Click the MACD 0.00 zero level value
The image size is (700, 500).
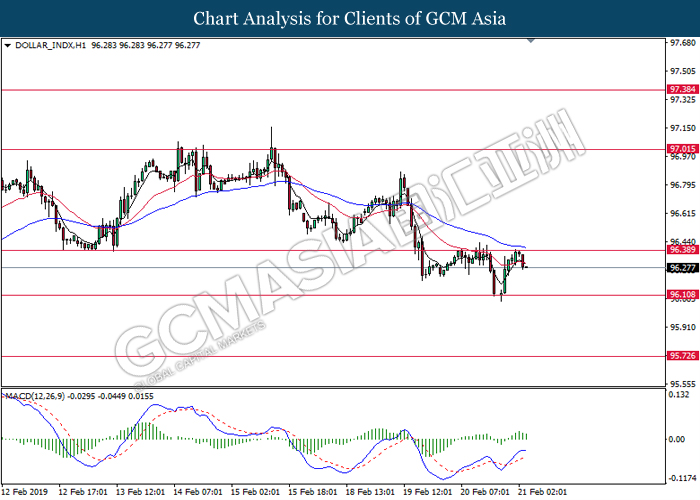point(677,439)
